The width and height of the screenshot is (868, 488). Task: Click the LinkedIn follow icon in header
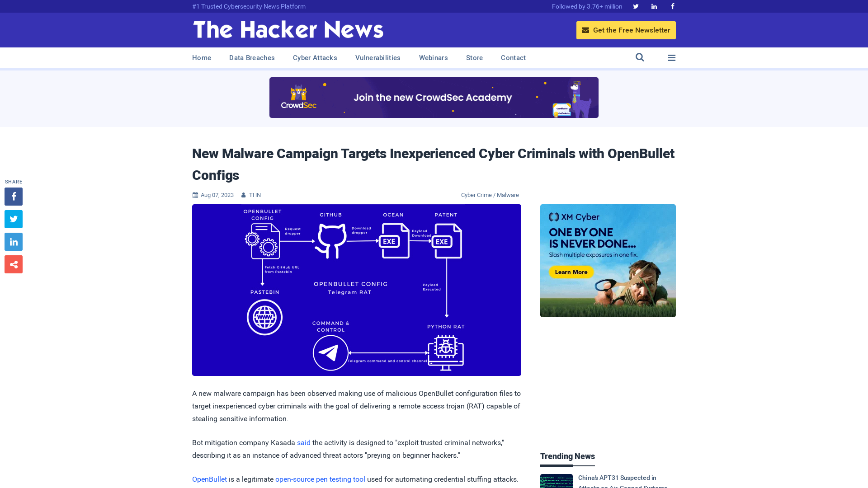click(654, 7)
